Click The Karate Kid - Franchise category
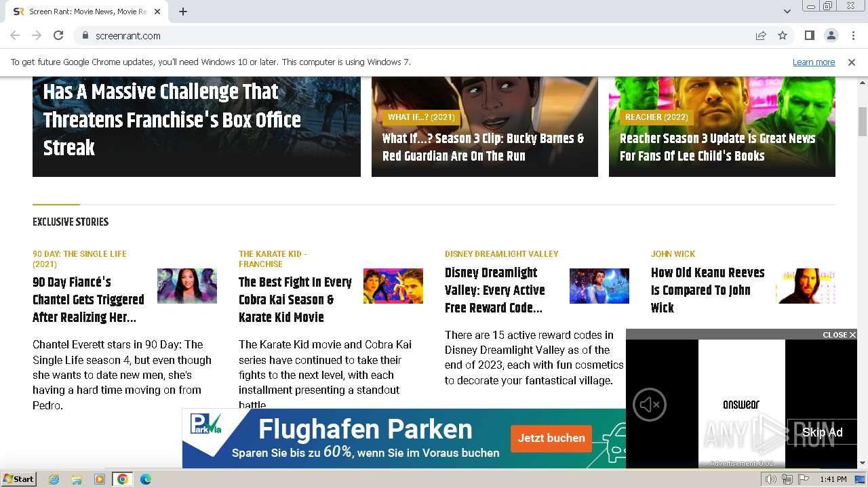Image resolution: width=868 pixels, height=488 pixels. pos(273,259)
